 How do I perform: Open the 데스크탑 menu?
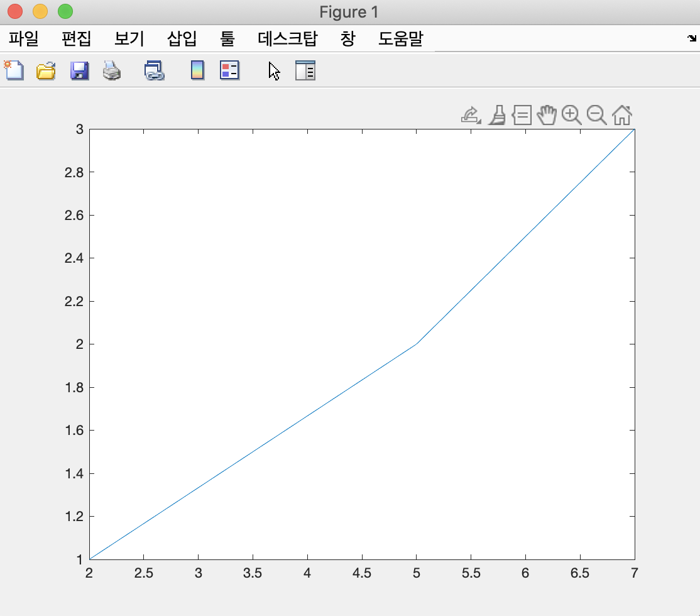pyautogui.click(x=288, y=38)
